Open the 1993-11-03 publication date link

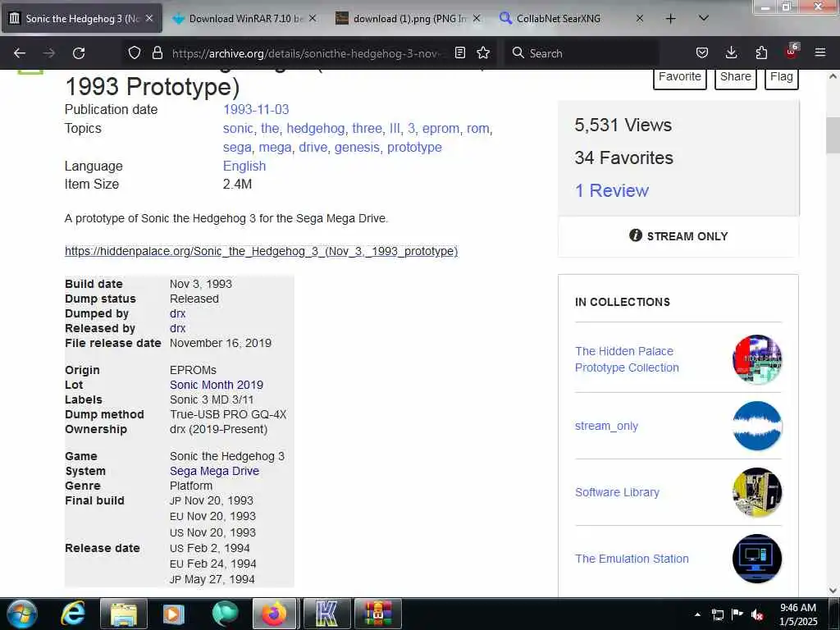tap(256, 109)
